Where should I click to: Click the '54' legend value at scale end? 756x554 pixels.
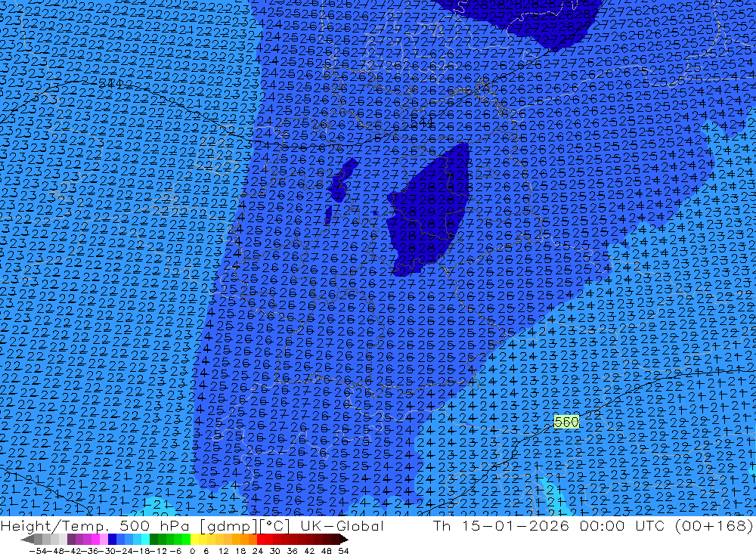343,551
